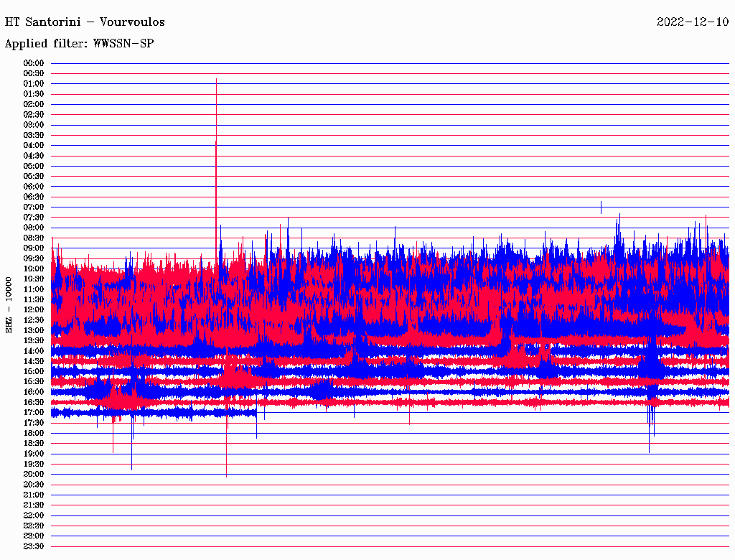Image resolution: width=735 pixels, height=560 pixels.
Task: Select the 07:00 time label
Action: coord(34,207)
